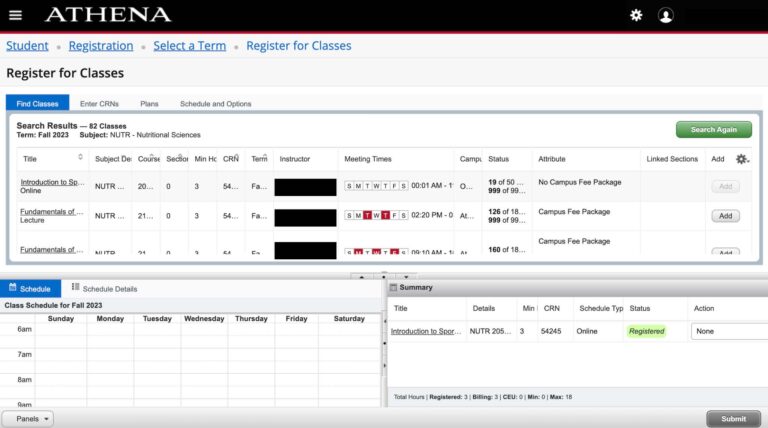Viewport: 768px width, 428px height.
Task: Open Introduction to Sp... course title link
Action: click(x=52, y=182)
